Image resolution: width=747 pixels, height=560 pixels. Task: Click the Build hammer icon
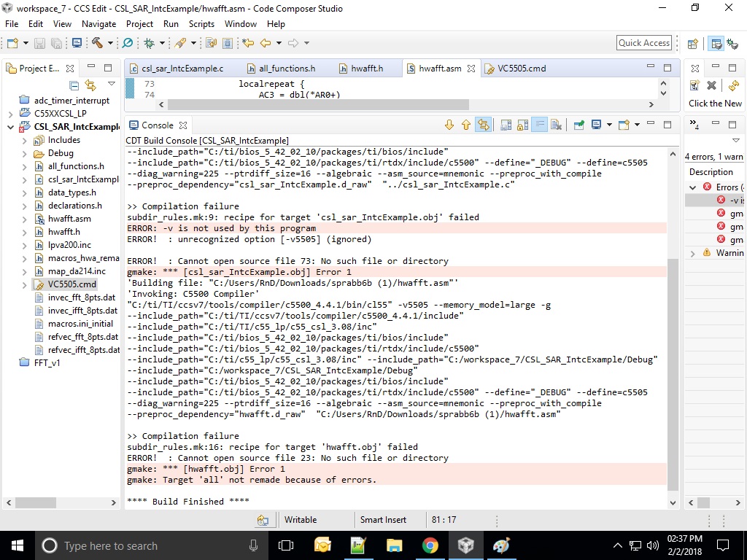(97, 43)
